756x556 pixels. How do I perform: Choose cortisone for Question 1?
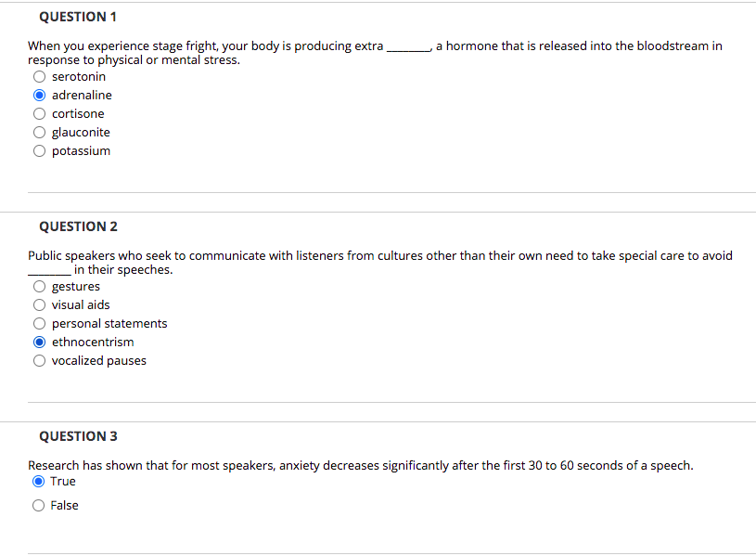coord(39,113)
